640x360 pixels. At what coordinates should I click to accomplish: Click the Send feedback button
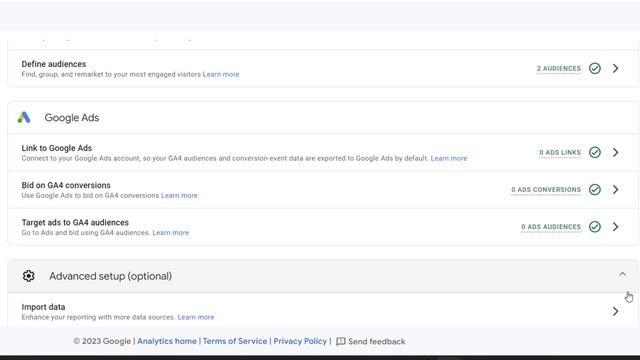point(371,342)
